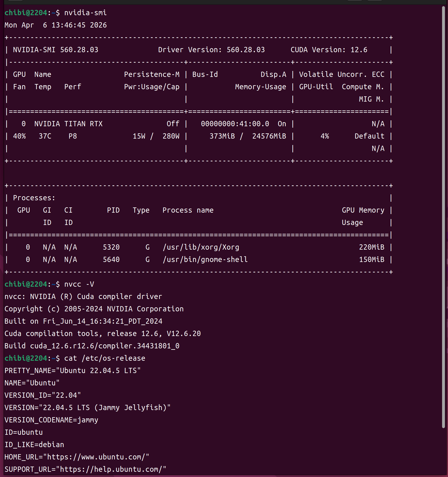Click the 373MiB memory usage value
This screenshot has width=448, height=477.
pos(222,136)
